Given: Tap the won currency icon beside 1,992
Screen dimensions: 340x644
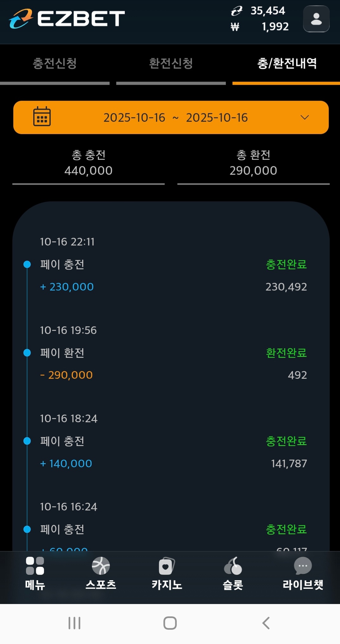Looking at the screenshot, I should click(235, 27).
